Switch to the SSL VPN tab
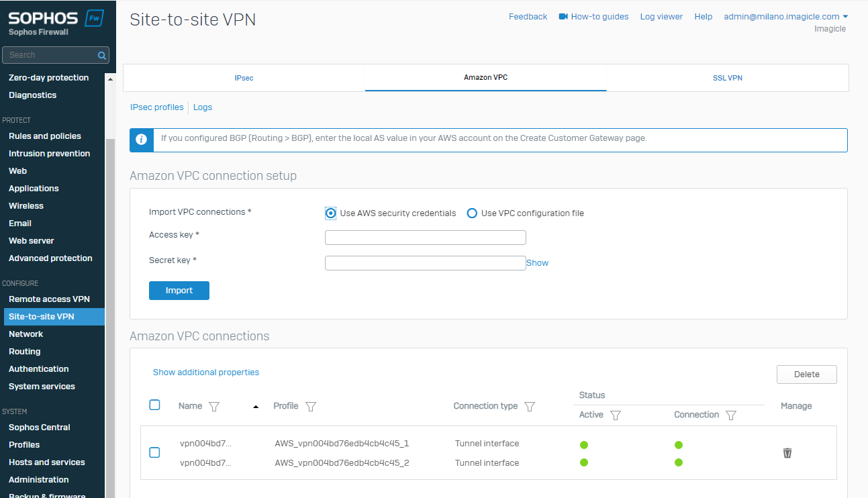The image size is (868, 498). pyautogui.click(x=727, y=78)
